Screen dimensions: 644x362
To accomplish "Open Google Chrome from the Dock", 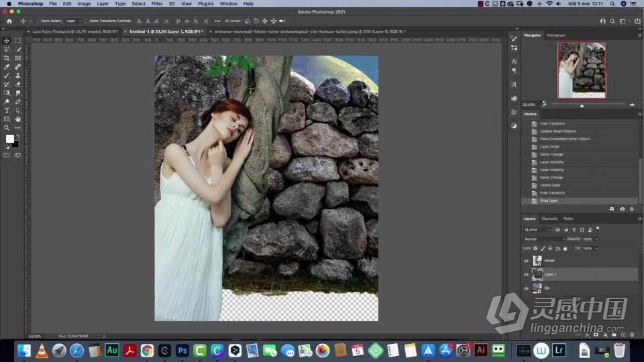I will (x=147, y=350).
